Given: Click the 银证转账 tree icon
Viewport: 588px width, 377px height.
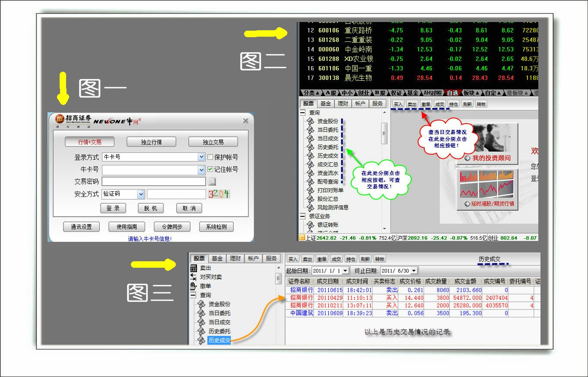Looking at the screenshot, I should (x=310, y=225).
